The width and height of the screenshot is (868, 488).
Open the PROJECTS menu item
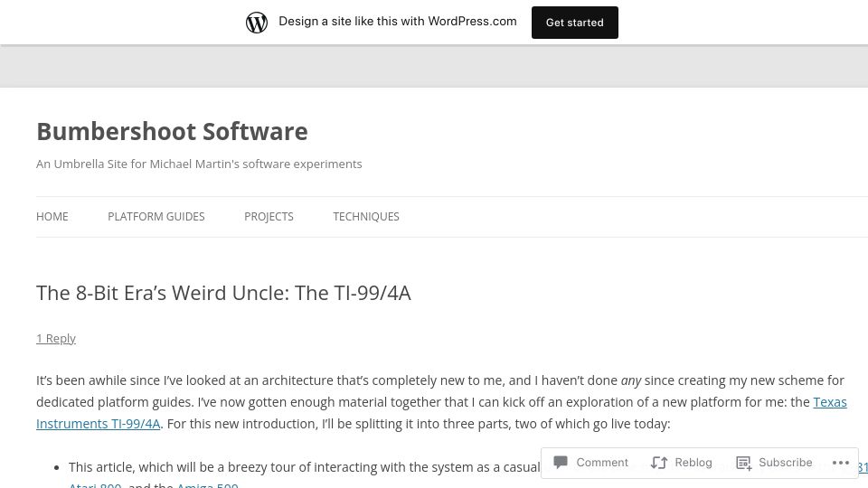269,216
